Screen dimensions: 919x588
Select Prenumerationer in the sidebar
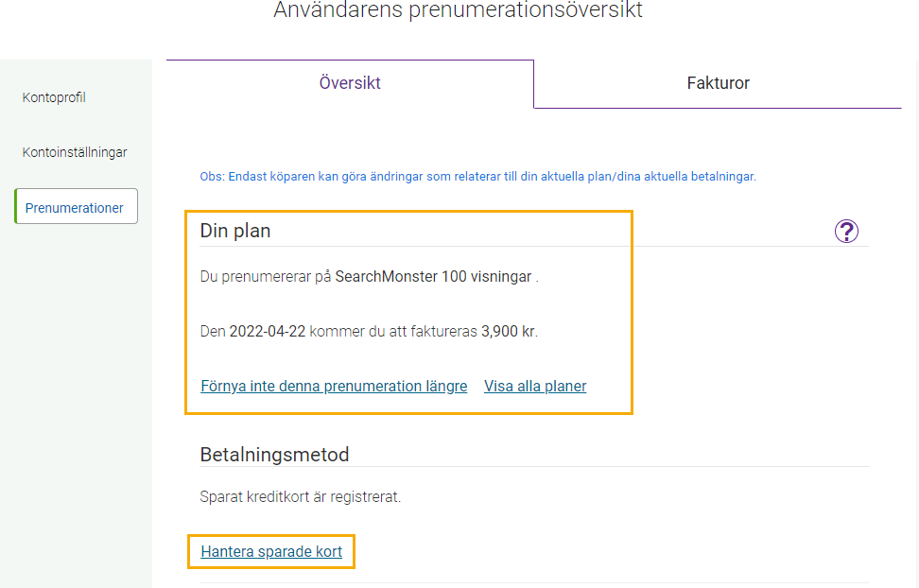pyautogui.click(x=77, y=206)
